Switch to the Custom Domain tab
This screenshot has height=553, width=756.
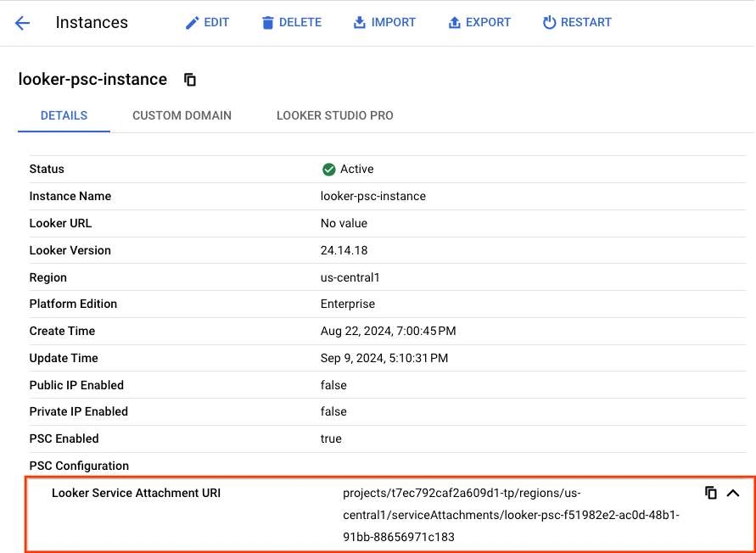pyautogui.click(x=182, y=115)
